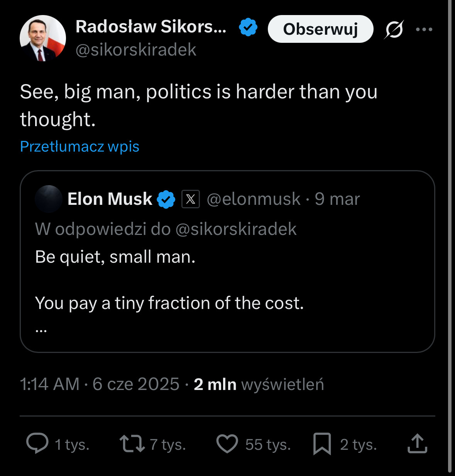This screenshot has height=476, width=455.
Task: Open @sikorskiradek mention in quoted reply
Action: click(236, 229)
